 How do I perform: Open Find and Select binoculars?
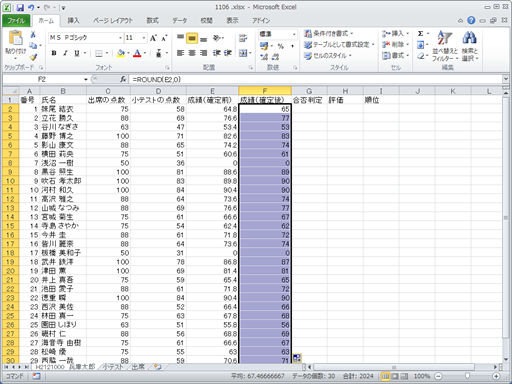[x=470, y=46]
